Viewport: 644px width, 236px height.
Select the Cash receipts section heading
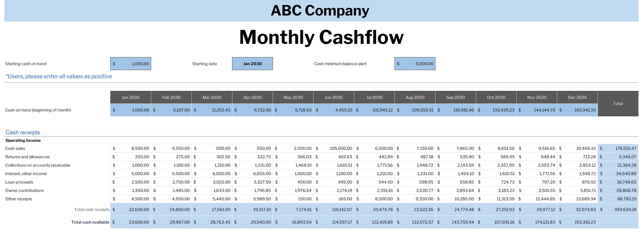tap(22, 132)
